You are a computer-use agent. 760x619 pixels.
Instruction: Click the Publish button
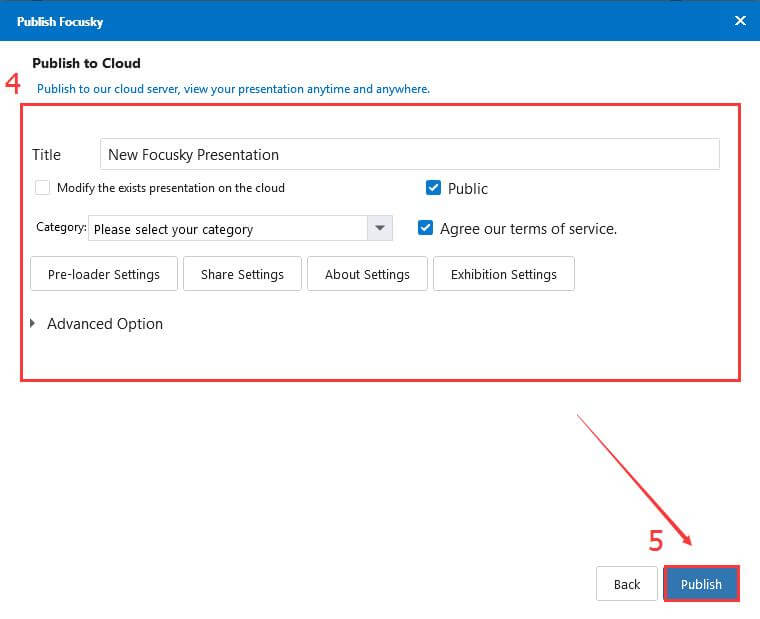pyautogui.click(x=701, y=584)
